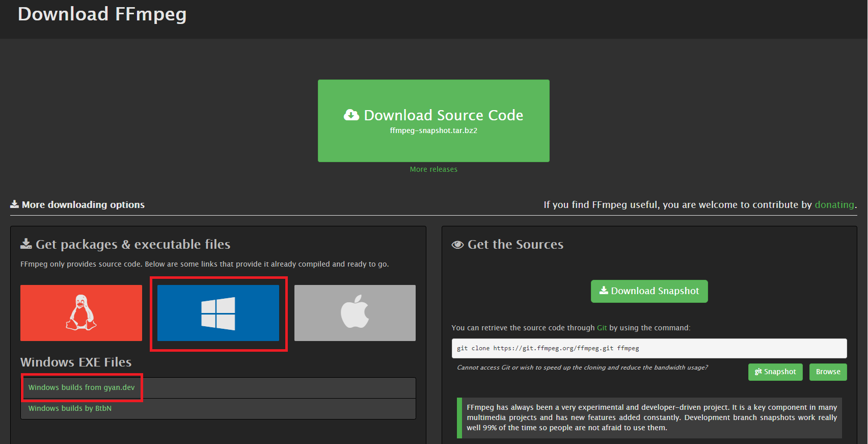
Task: Click the icon beside Get packages heading
Action: 26,244
